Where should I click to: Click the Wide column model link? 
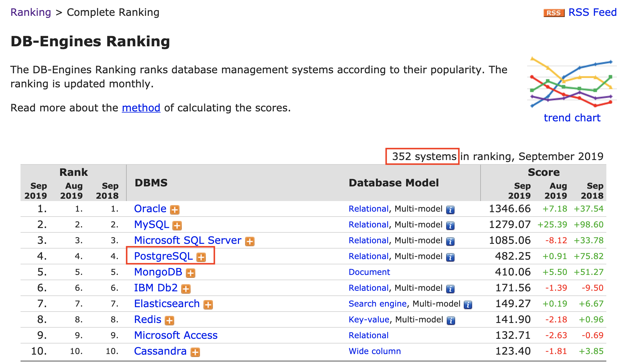375,351
